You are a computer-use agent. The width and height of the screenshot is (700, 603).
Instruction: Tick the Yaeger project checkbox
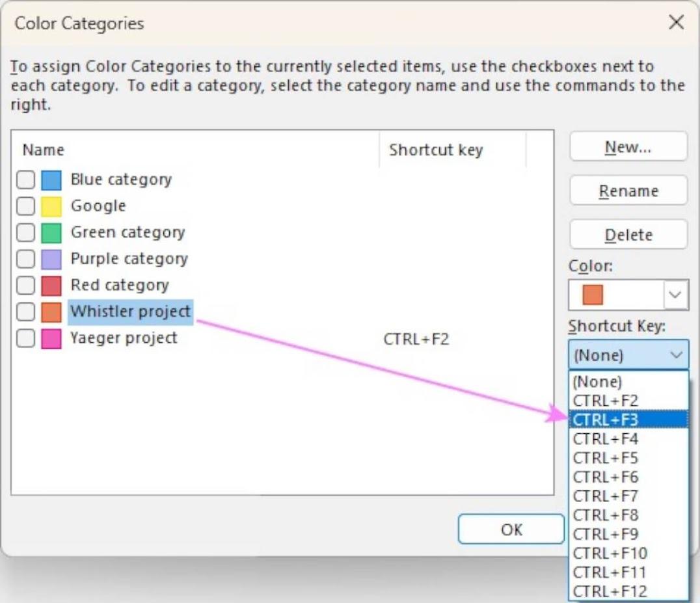pyautogui.click(x=25, y=338)
